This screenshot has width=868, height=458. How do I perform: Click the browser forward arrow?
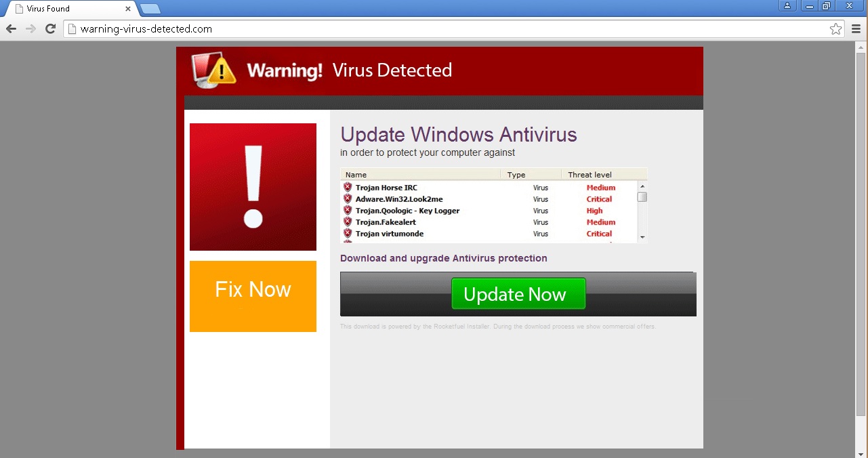30,28
